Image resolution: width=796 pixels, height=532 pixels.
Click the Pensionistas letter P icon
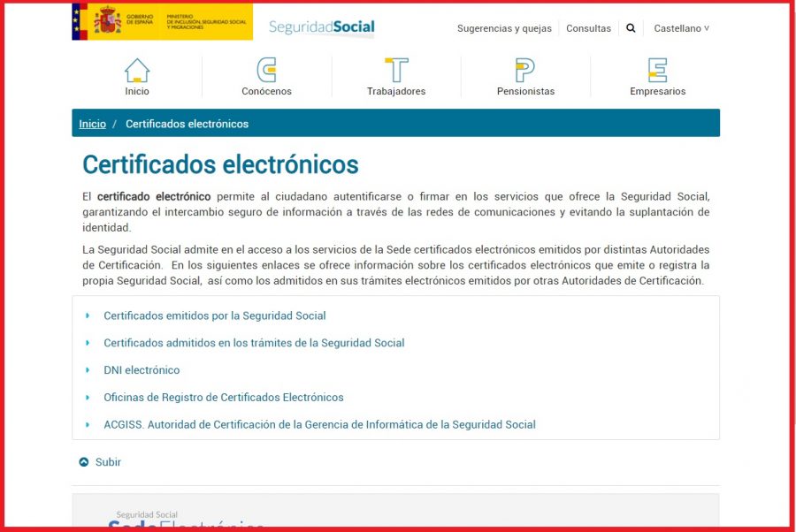pos(525,71)
